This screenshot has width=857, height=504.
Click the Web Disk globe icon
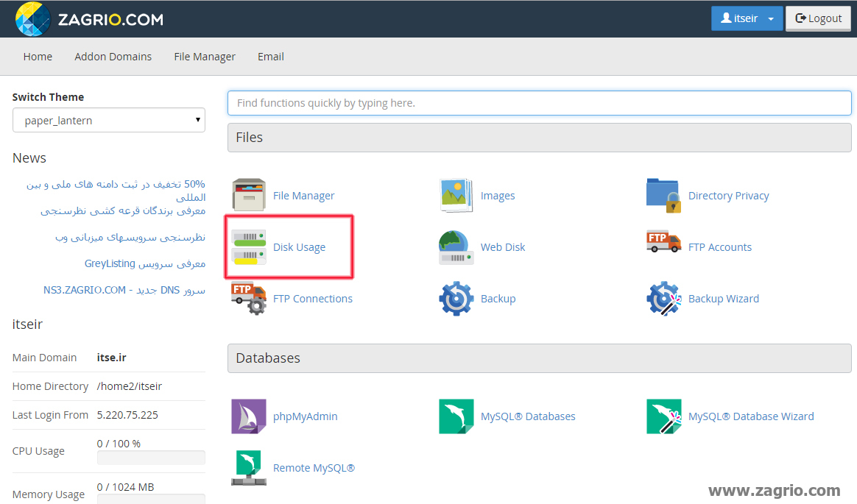[x=456, y=246]
